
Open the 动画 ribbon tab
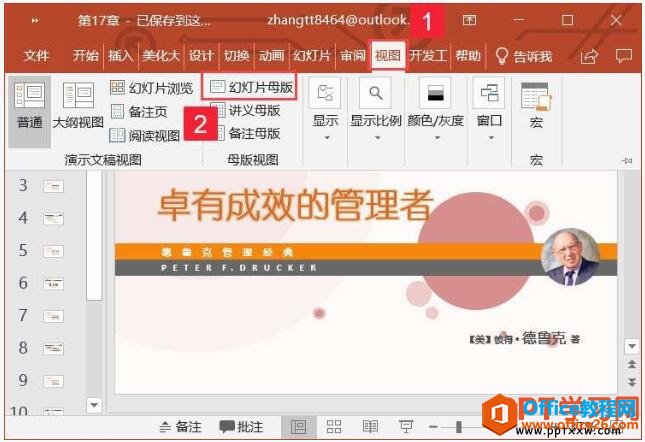click(x=271, y=55)
